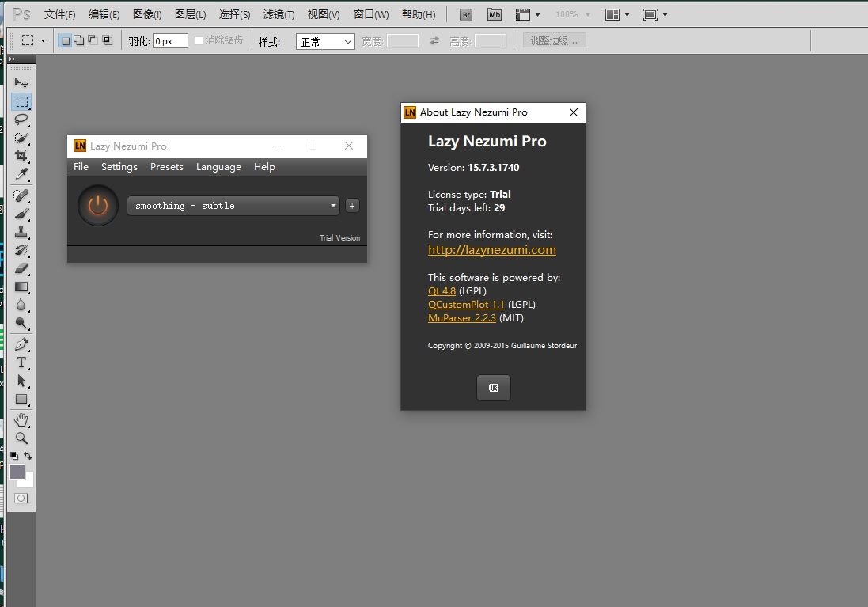Choose Intersect with selection mode

[108, 40]
